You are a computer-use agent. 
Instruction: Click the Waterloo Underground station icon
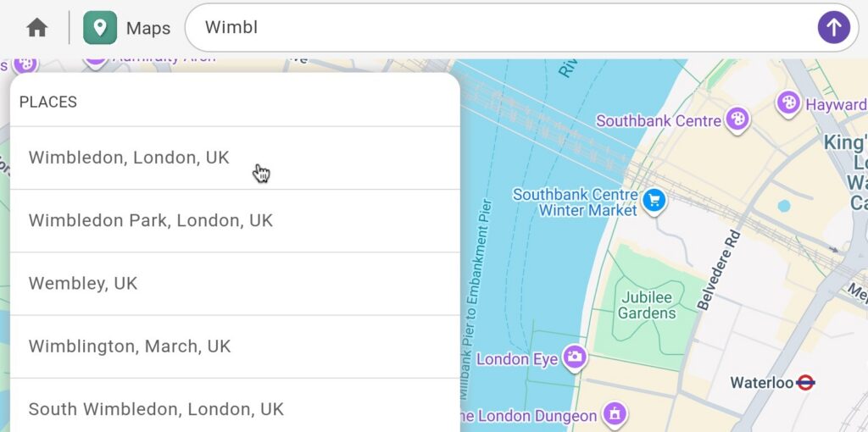coord(806,383)
